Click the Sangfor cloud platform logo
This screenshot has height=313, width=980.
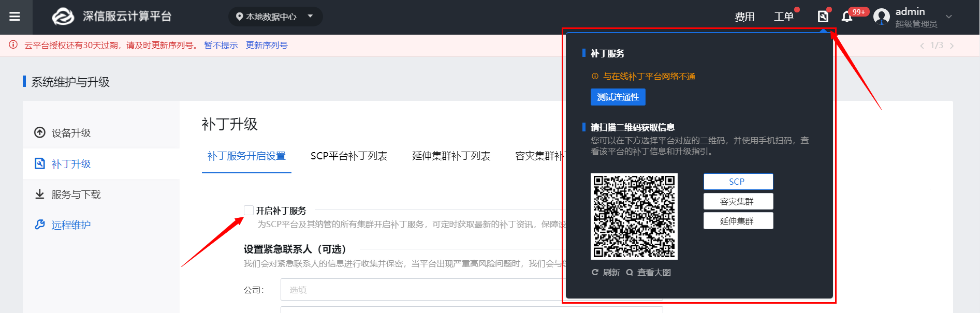(63, 17)
